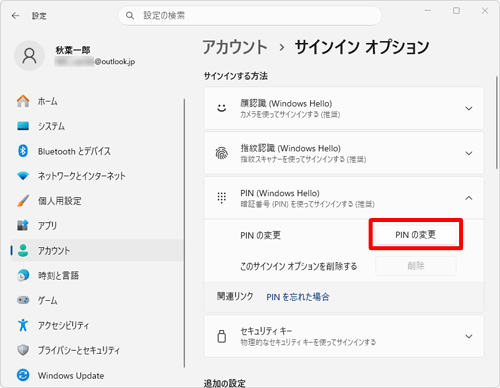Select 個人用設定 in sidebar
The width and height of the screenshot is (500, 388).
(97, 201)
